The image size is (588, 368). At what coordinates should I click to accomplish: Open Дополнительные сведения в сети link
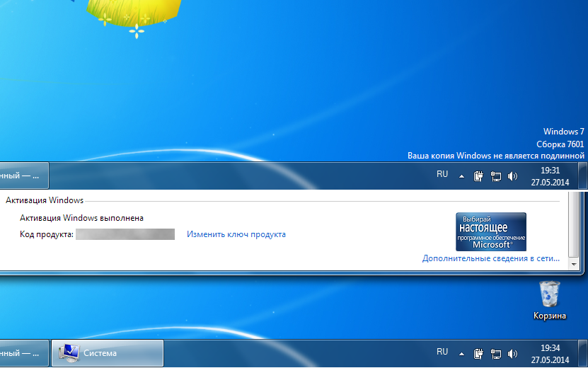[x=491, y=258]
